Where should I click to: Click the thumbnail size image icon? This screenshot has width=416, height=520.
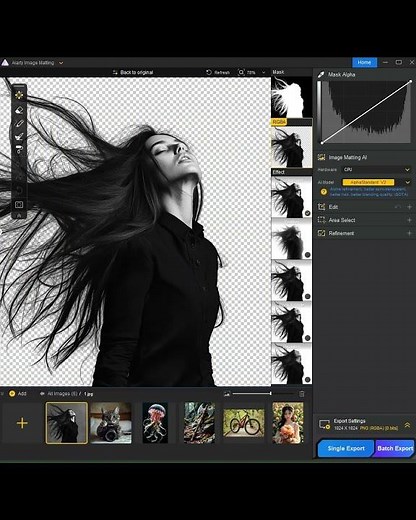(x=227, y=394)
